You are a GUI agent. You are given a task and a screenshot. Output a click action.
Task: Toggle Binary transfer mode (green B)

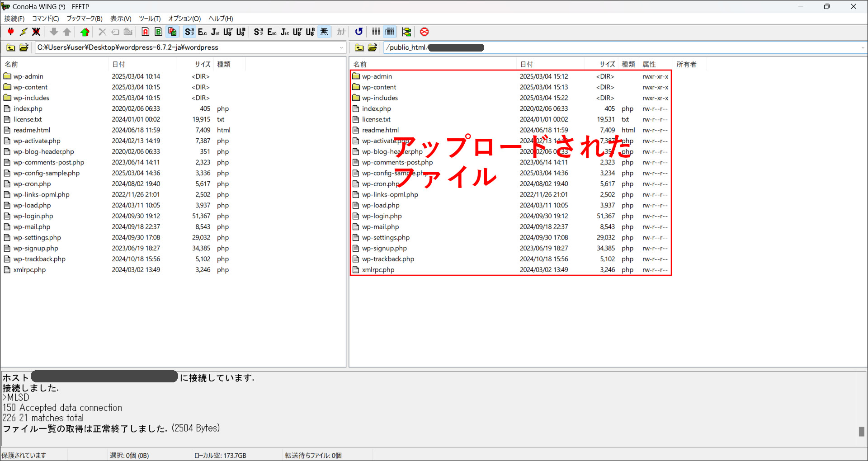(158, 32)
